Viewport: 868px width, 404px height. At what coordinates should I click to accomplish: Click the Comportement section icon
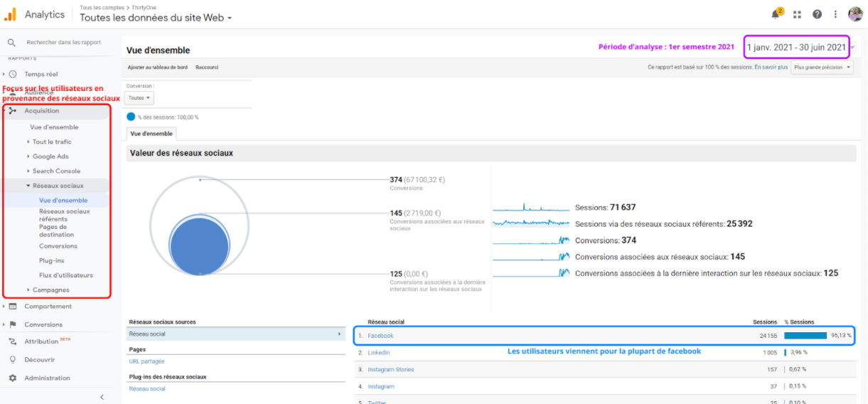tap(13, 307)
